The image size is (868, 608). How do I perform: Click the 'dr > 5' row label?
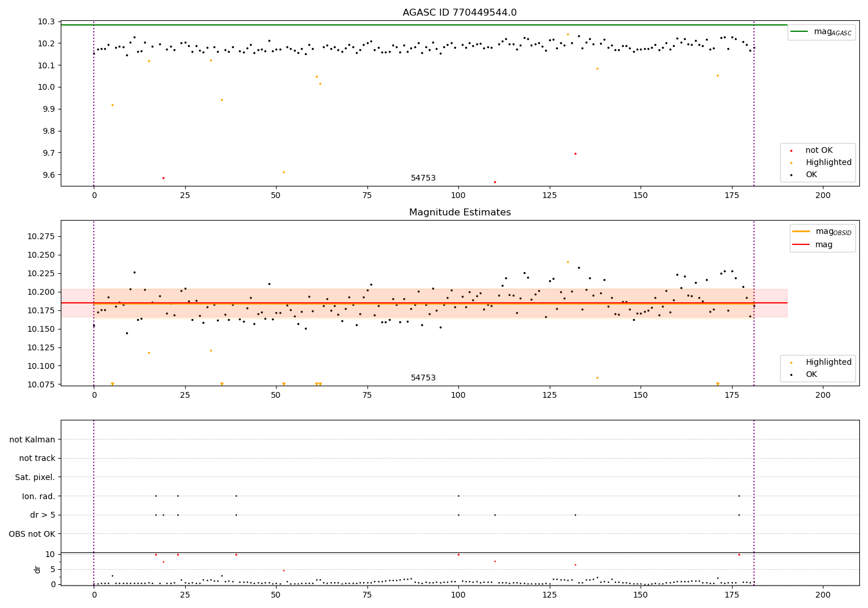43,515
